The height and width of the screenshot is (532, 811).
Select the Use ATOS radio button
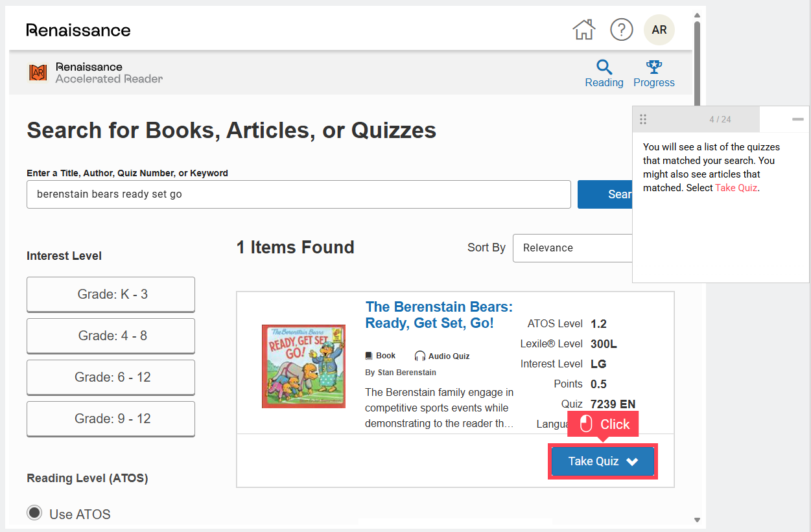point(34,513)
